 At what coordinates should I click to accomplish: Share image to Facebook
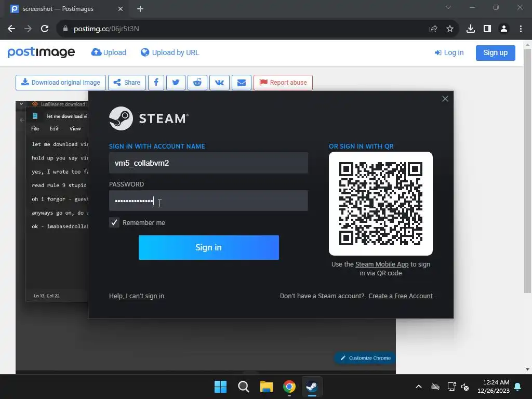[x=156, y=83]
